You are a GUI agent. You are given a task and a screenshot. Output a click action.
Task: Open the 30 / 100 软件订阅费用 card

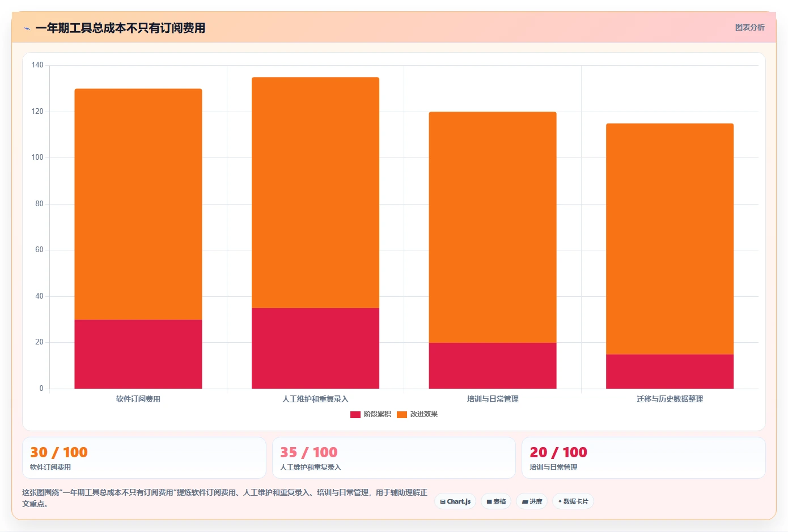pyautogui.click(x=144, y=458)
